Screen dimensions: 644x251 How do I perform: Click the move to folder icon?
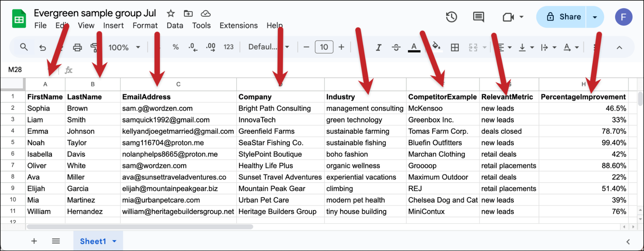pyautogui.click(x=188, y=14)
